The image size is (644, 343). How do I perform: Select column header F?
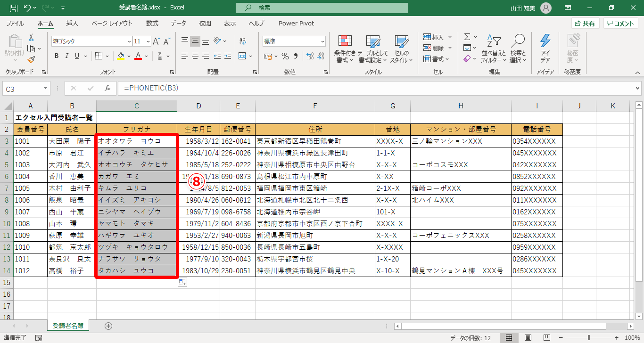point(315,106)
